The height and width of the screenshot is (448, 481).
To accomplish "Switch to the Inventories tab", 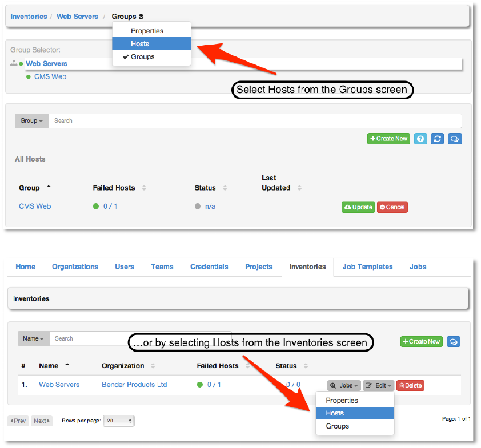I will click(308, 267).
